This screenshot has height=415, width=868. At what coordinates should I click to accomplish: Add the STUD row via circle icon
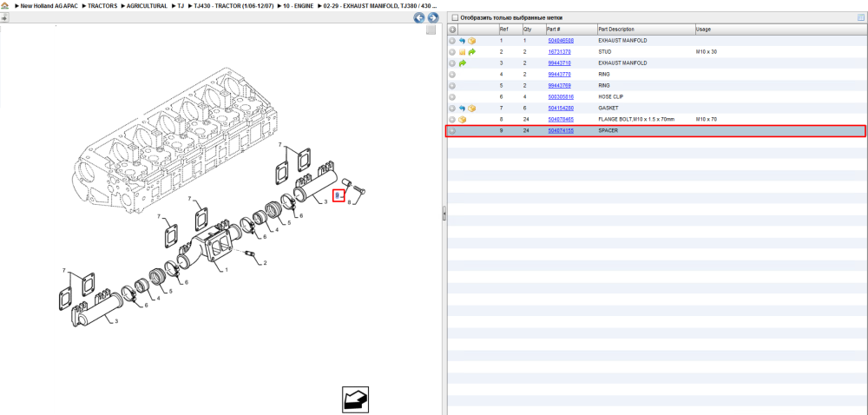click(452, 52)
